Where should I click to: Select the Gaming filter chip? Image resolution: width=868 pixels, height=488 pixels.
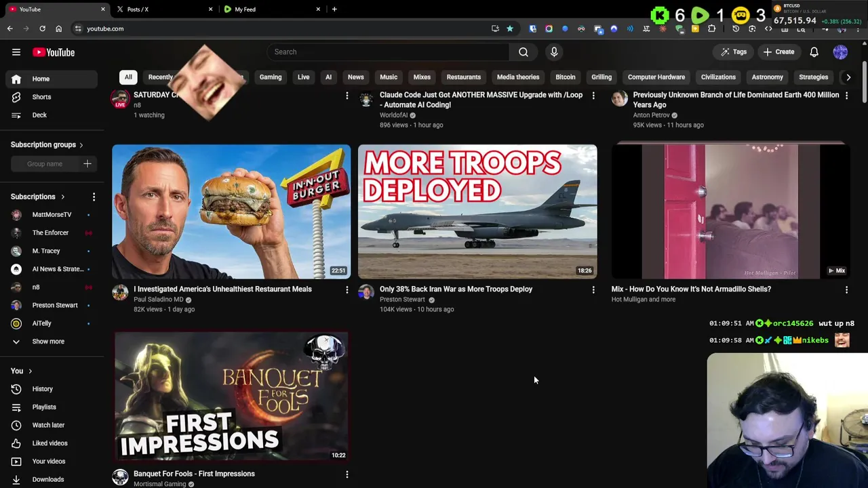pos(270,77)
